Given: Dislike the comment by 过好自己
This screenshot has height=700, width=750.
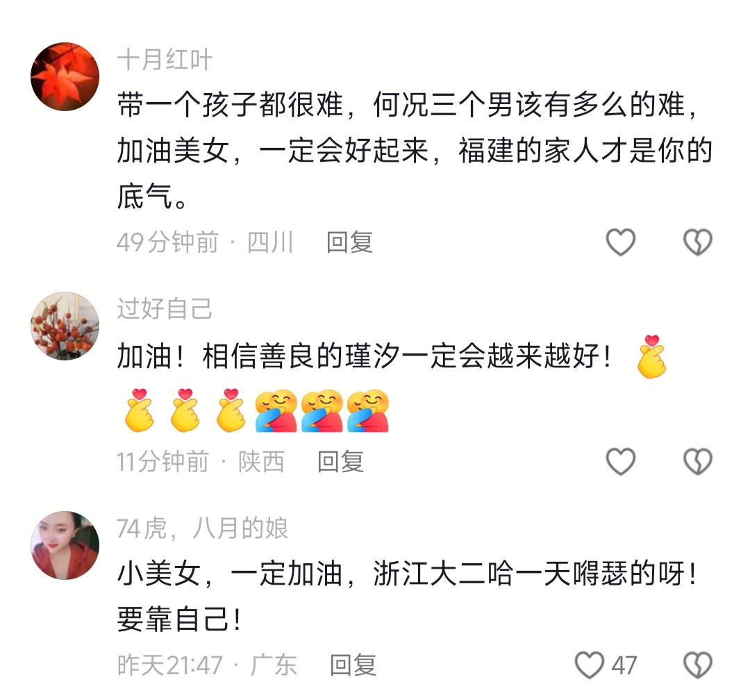Looking at the screenshot, I should click(698, 462).
